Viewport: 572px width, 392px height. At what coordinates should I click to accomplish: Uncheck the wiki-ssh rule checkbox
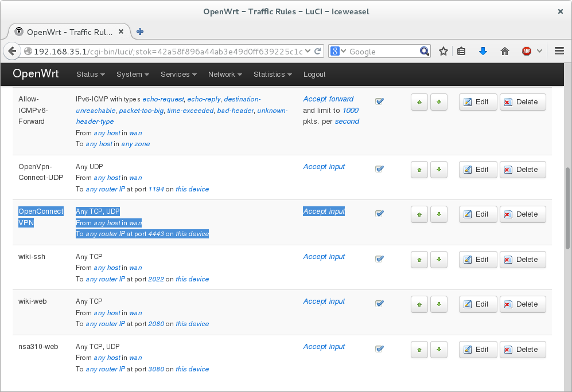pyautogui.click(x=379, y=258)
